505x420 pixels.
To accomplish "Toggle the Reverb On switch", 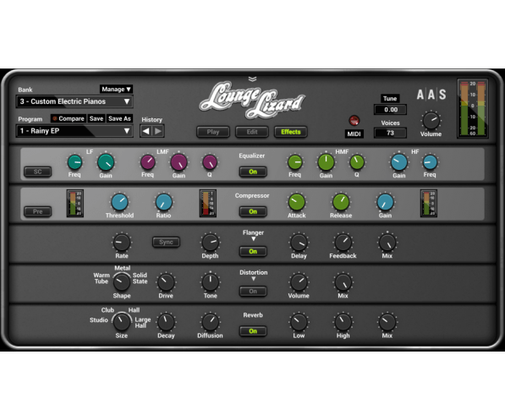I will (x=253, y=331).
